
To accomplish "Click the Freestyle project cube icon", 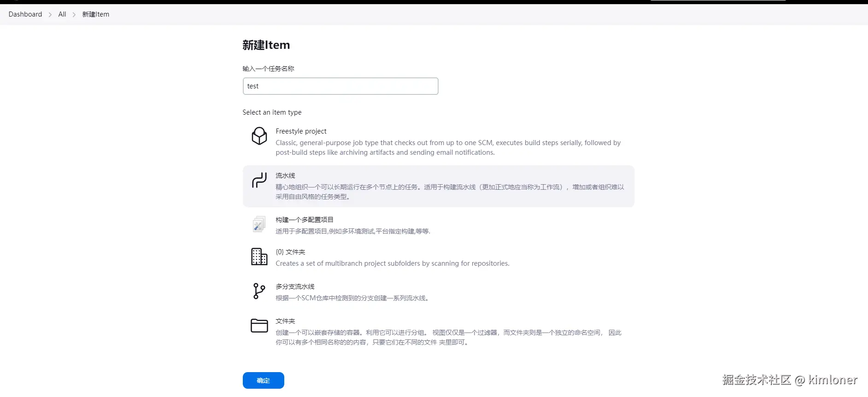I will pos(259,136).
